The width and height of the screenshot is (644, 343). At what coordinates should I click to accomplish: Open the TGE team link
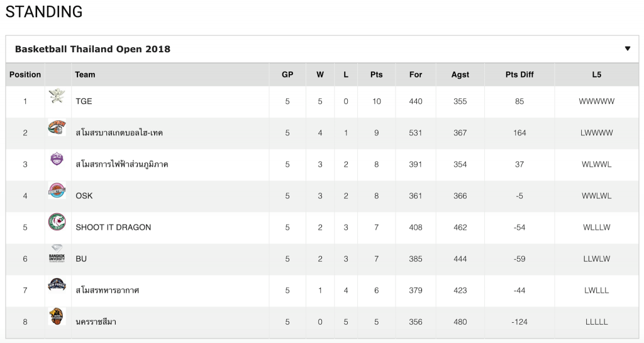click(x=84, y=101)
